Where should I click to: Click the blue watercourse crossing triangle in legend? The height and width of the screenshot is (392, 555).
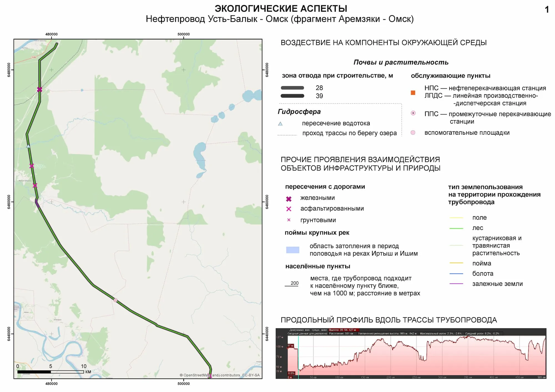pos(280,124)
